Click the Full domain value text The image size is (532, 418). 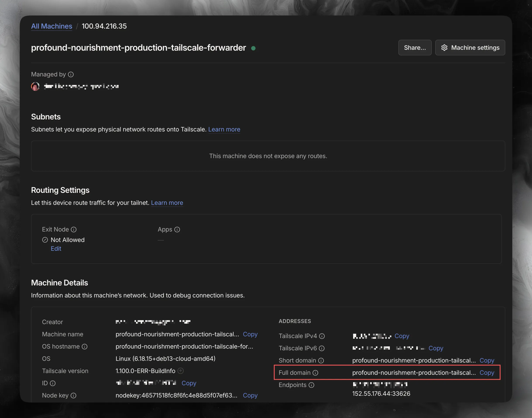tap(414, 373)
